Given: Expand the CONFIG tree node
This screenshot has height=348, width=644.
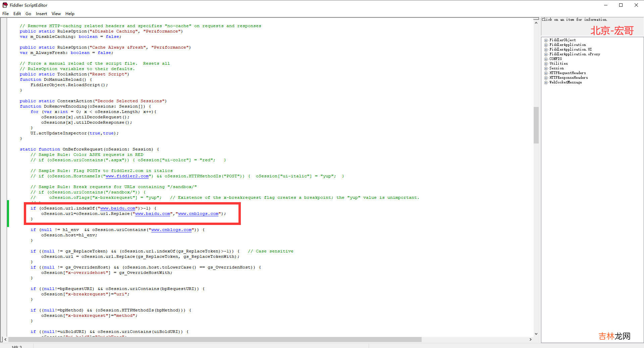Looking at the screenshot, I should point(546,59).
